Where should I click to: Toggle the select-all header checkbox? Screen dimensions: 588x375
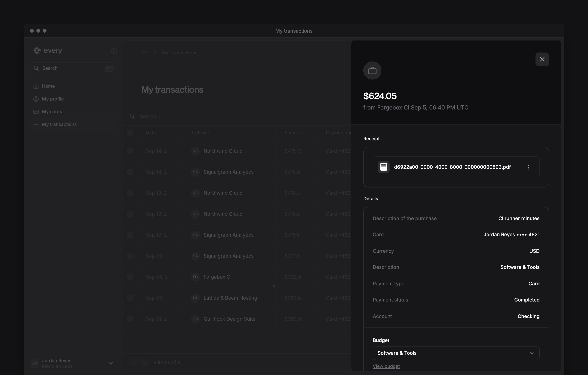pos(130,133)
